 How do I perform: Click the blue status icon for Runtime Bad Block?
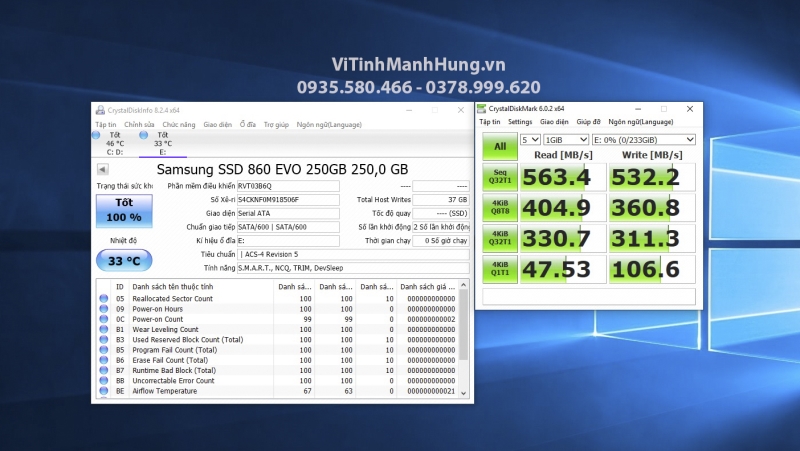[104, 370]
